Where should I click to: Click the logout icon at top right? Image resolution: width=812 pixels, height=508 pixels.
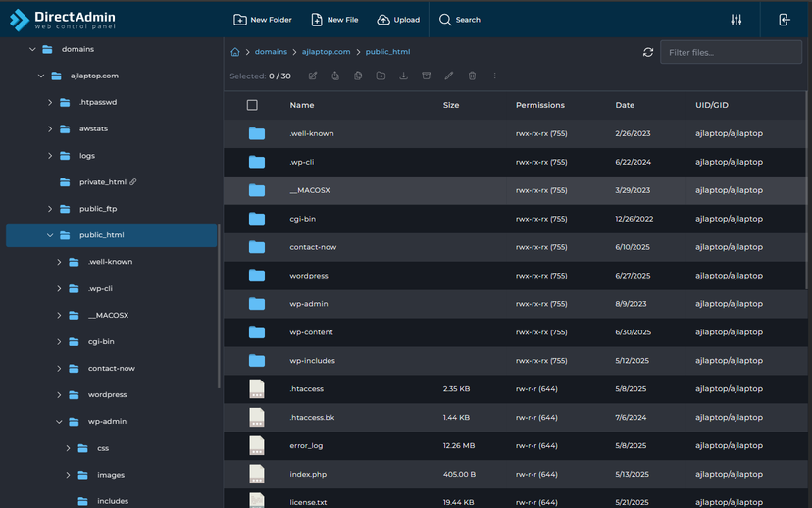click(784, 20)
